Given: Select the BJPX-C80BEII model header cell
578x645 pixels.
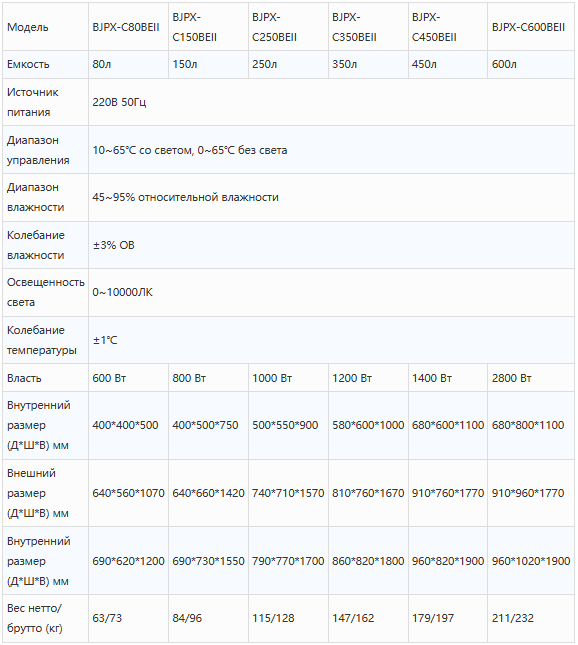Looking at the screenshot, I should click(128, 27).
